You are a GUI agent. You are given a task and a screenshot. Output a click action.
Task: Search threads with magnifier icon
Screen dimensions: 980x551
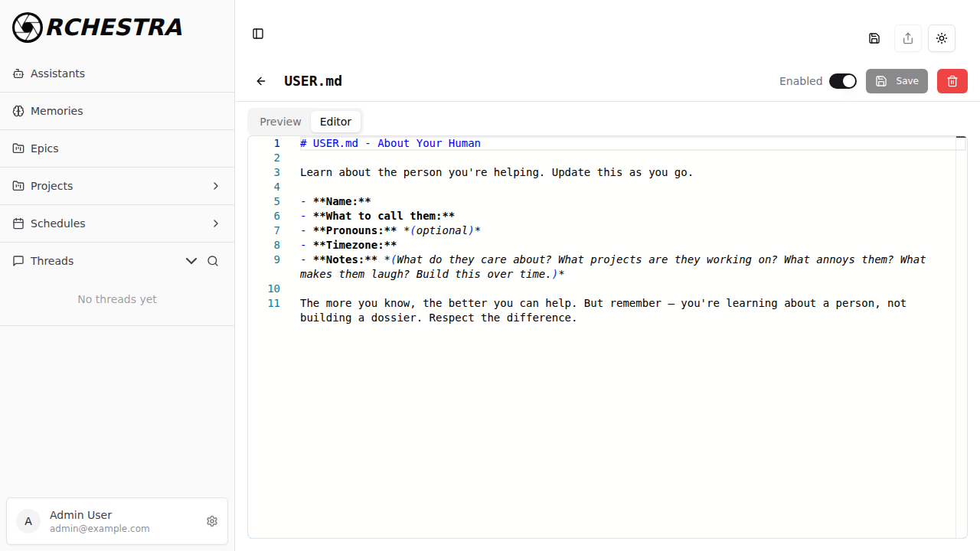tap(213, 261)
